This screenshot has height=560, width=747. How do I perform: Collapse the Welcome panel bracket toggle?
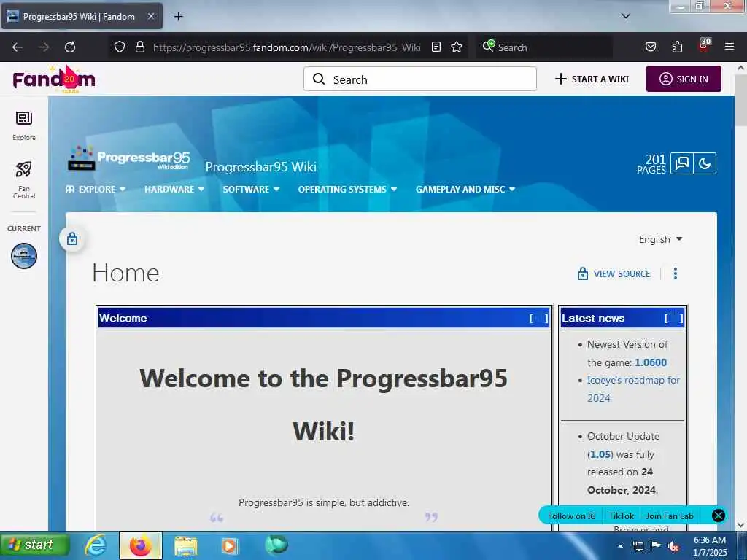[539, 318]
